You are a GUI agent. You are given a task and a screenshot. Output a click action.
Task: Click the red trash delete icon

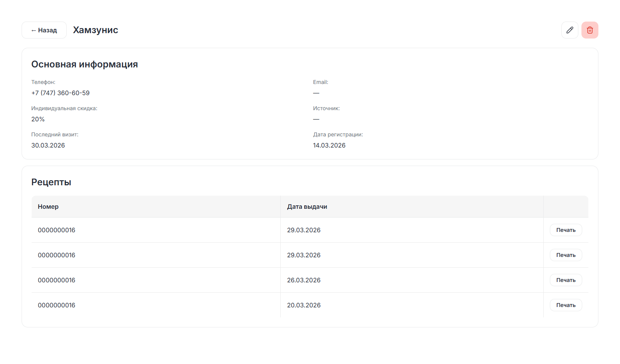pos(590,30)
